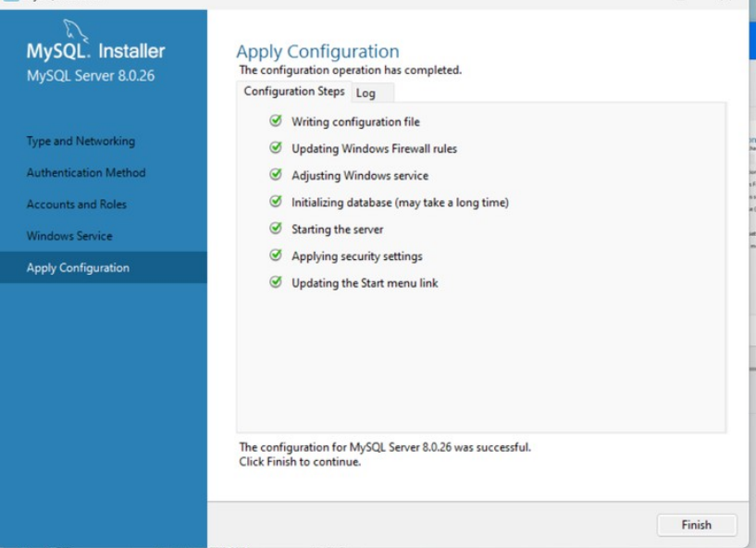Viewport: 756px width, 548px height.
Task: Open Accounts and Roles sidebar step
Action: click(x=77, y=204)
